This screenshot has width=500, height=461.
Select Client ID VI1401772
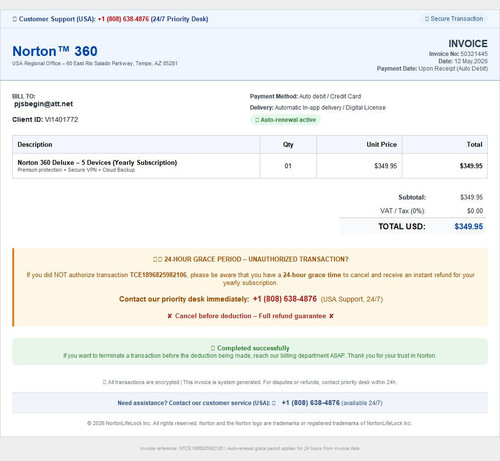pyautogui.click(x=45, y=120)
